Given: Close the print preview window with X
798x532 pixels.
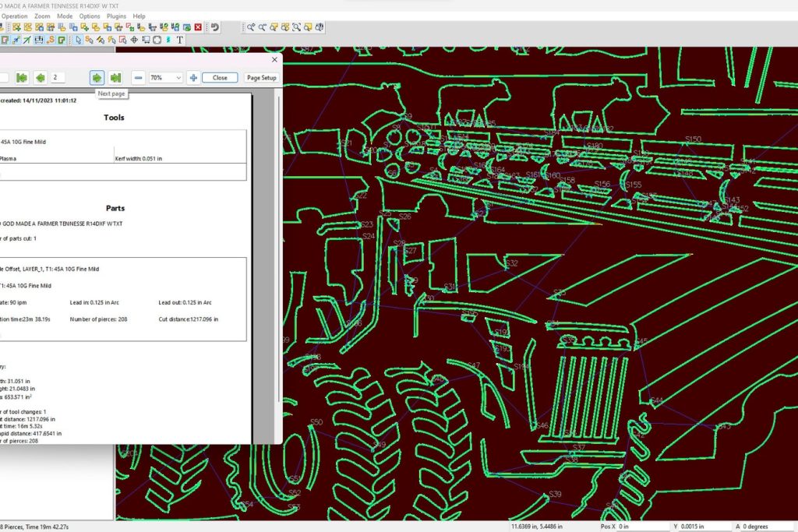Looking at the screenshot, I should (x=274, y=59).
